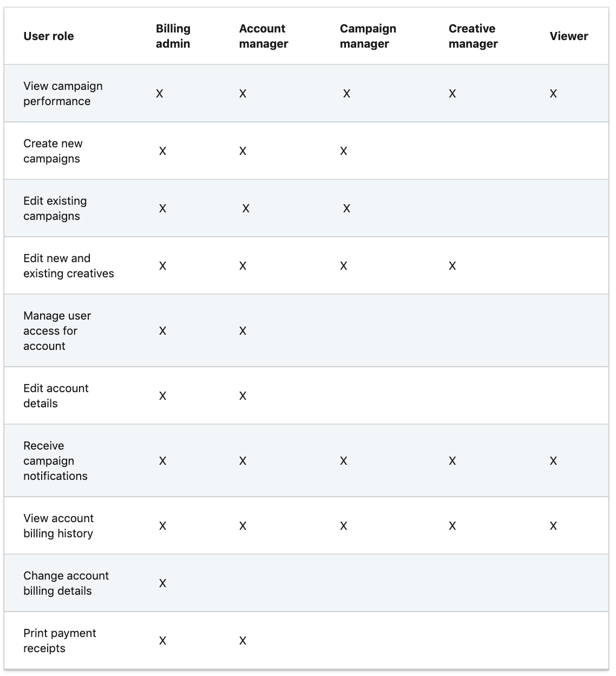Click Account manager's X for Edit account details
This screenshot has width=616, height=676.
click(243, 396)
